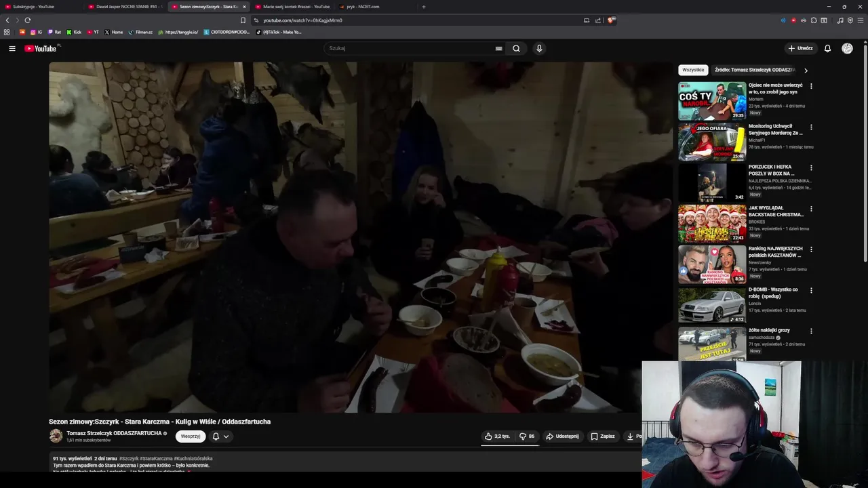868x488 pixels.
Task: Open the '(4)TikTok - Make Yo...' bookmark
Action: 279,32
